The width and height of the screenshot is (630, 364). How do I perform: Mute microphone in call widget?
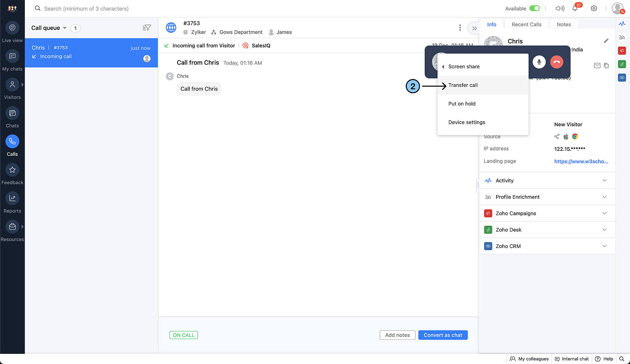pos(539,62)
